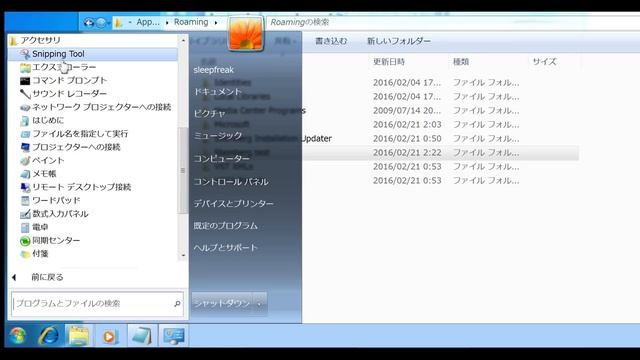Launch Notepad (メモ帳)

(x=38, y=174)
